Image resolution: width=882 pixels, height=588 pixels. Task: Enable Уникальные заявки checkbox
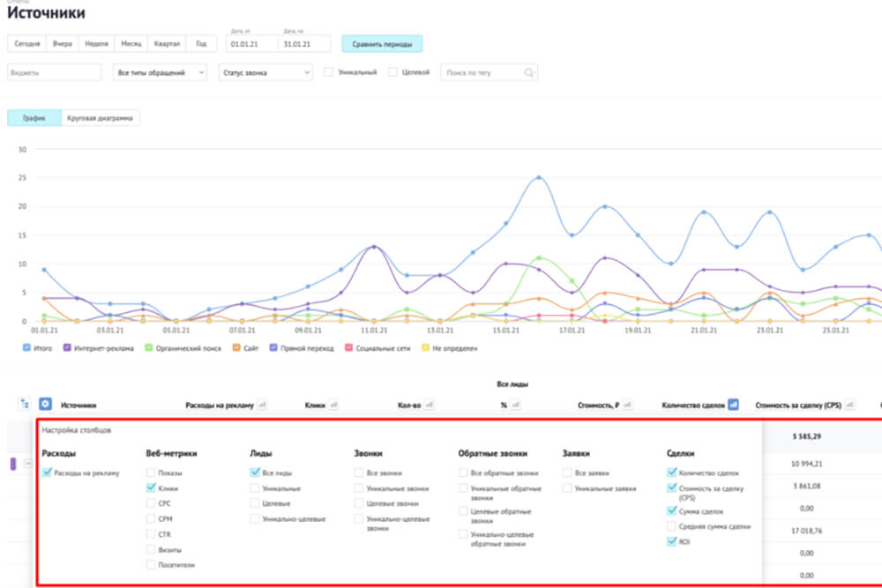[567, 488]
